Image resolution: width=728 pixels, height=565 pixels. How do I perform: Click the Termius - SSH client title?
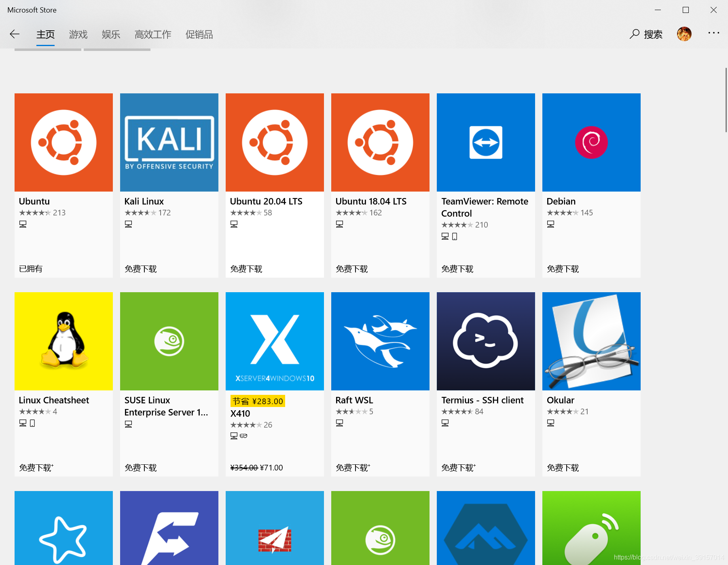[x=482, y=400]
